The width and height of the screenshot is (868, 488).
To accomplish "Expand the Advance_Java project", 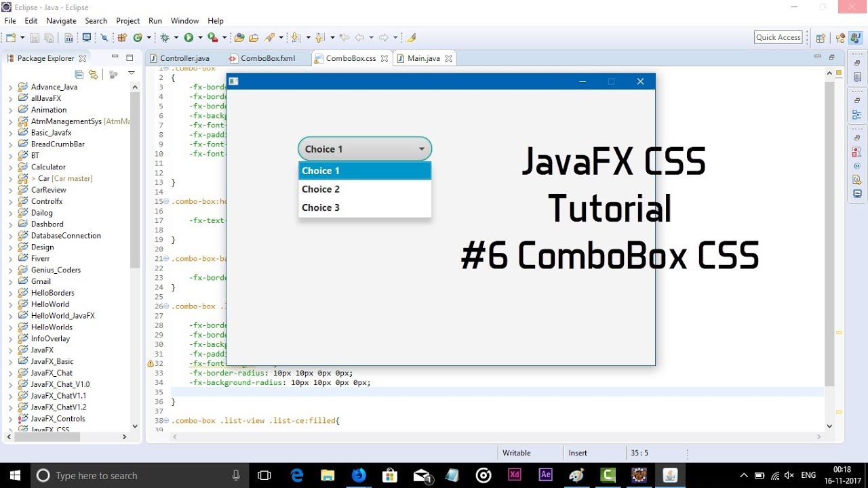I will pyautogui.click(x=10, y=87).
